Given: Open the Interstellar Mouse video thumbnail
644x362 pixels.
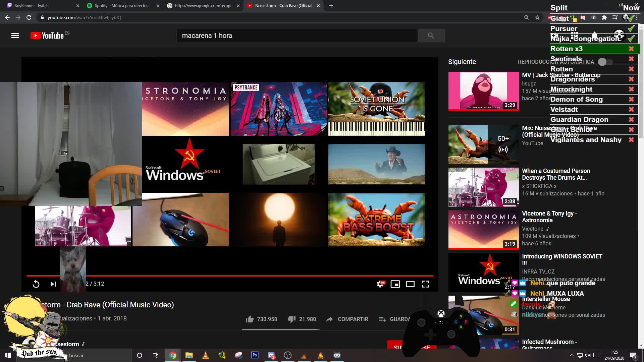Looking at the screenshot, I should click(x=483, y=315).
